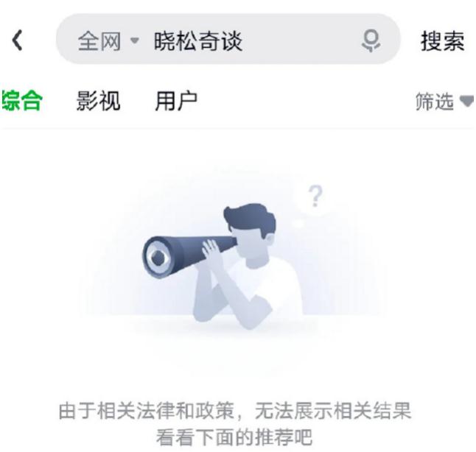Activate the voice search microphone icon

coord(371,41)
